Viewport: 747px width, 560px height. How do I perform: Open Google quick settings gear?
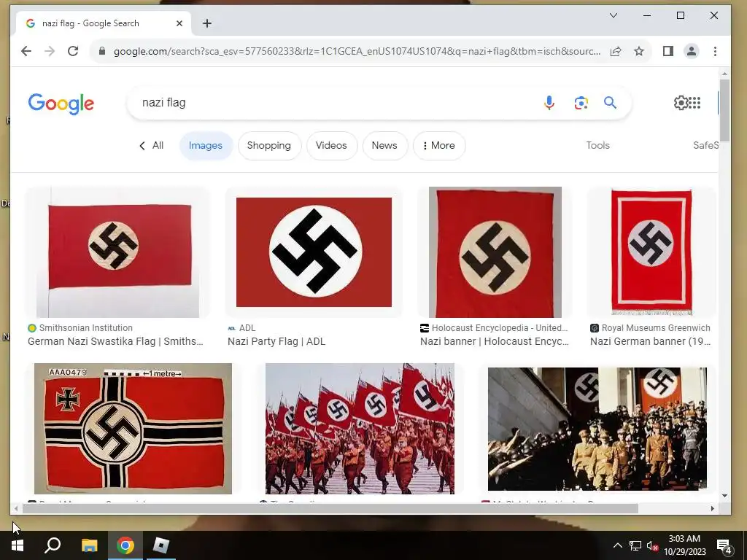coord(681,102)
